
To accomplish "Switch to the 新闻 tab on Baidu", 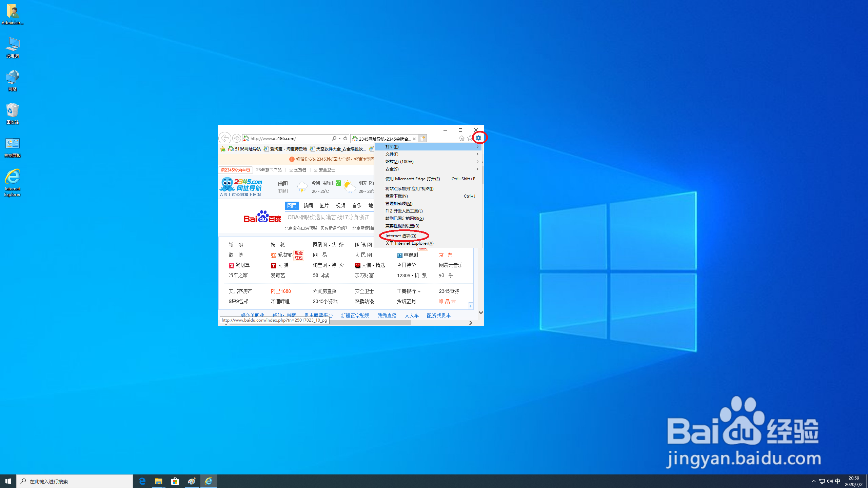I will [308, 205].
